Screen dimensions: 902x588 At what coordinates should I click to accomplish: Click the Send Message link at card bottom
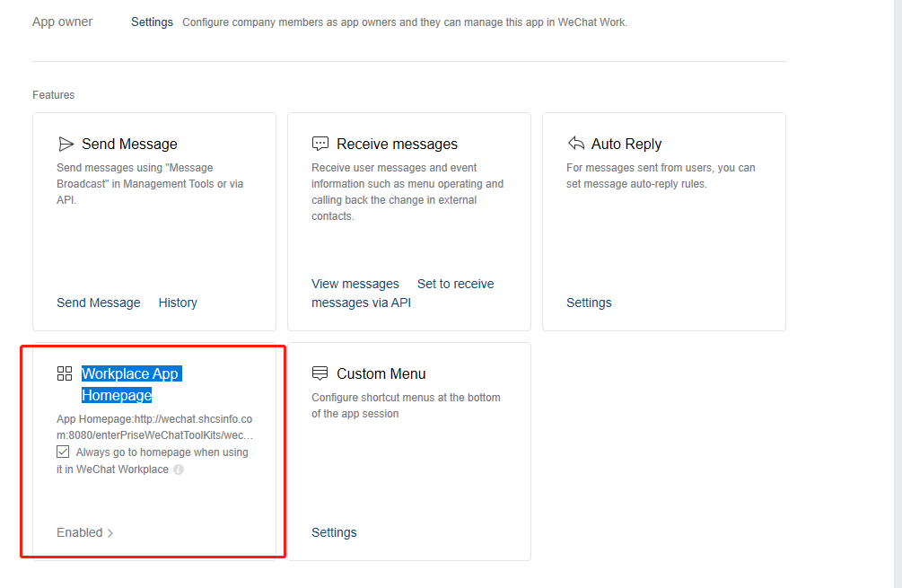[x=99, y=303]
